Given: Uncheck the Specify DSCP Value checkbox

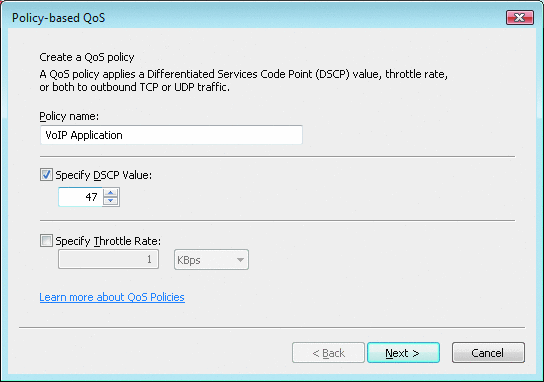Looking at the screenshot, I should click(46, 175).
